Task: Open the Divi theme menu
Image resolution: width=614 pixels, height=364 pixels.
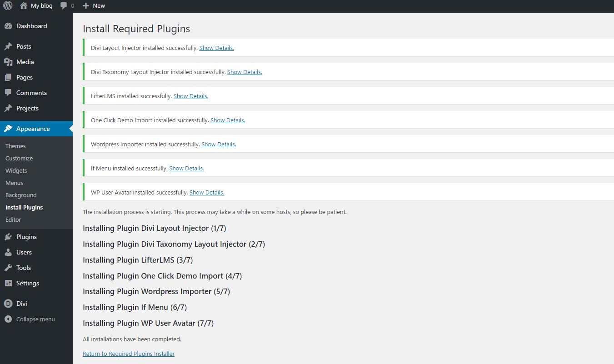Action: click(36, 304)
